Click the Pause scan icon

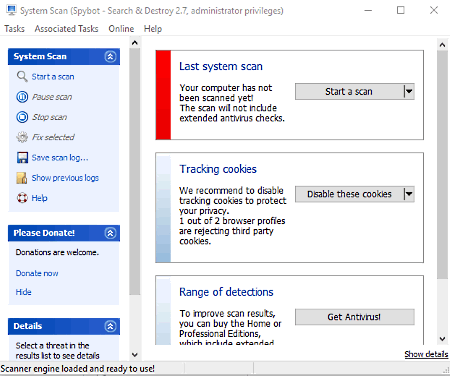tap(22, 97)
